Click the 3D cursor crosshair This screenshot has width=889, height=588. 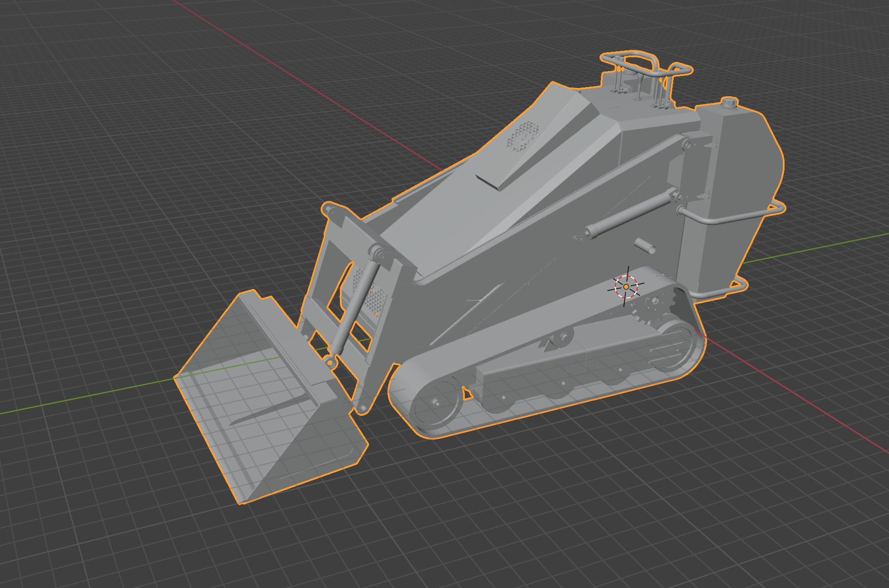coord(626,286)
